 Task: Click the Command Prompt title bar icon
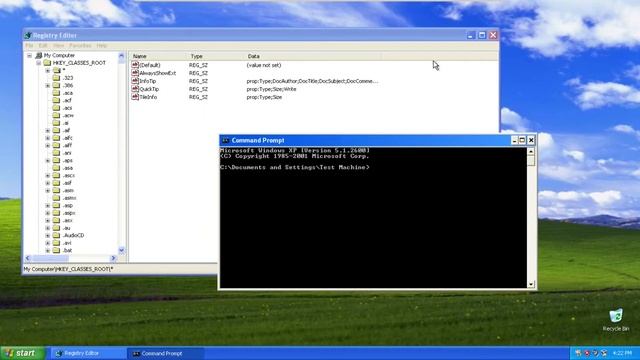(225, 140)
